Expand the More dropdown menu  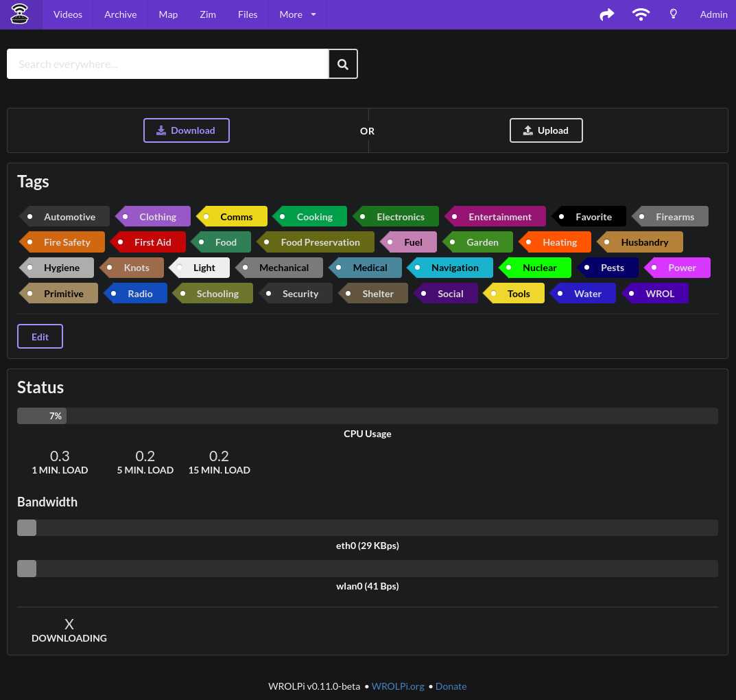tap(298, 14)
